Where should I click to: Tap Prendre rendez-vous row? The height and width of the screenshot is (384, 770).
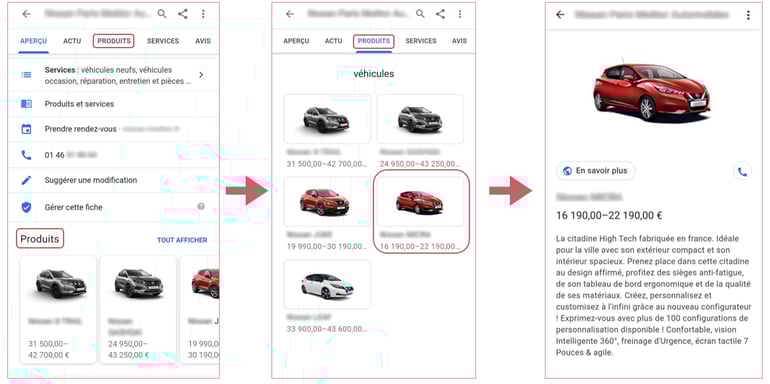coord(113,129)
